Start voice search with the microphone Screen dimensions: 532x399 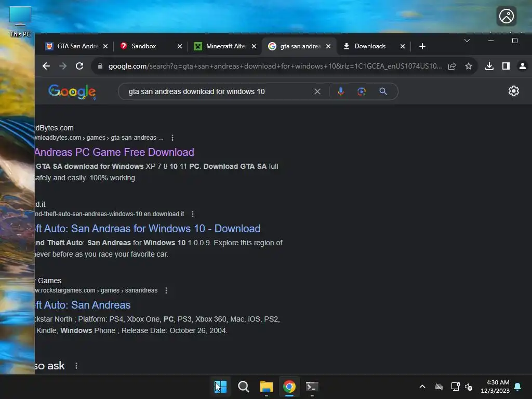coord(341,91)
